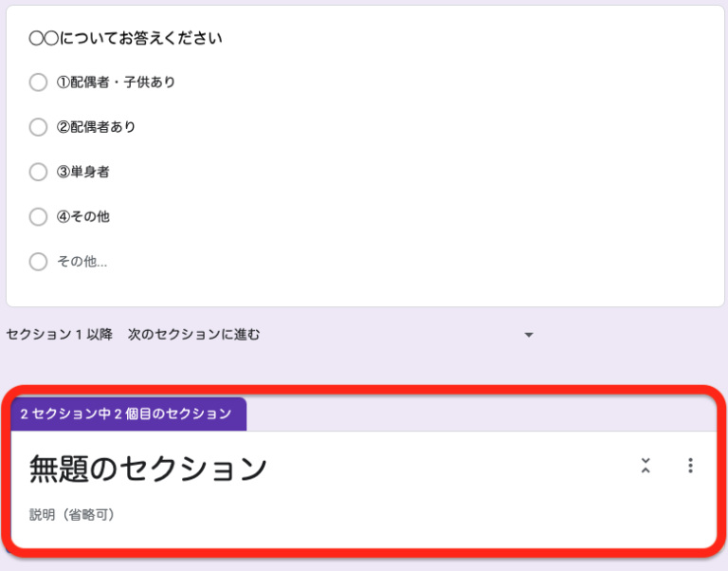Image resolution: width=728 pixels, height=571 pixels.
Task: Choose the ②配偶者あり radio circle
Action: (x=38, y=127)
